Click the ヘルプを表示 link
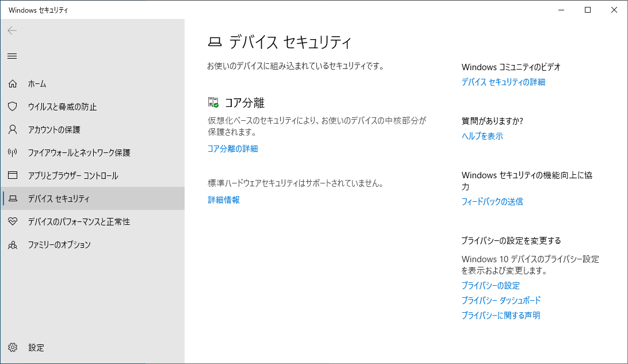 pos(482,136)
